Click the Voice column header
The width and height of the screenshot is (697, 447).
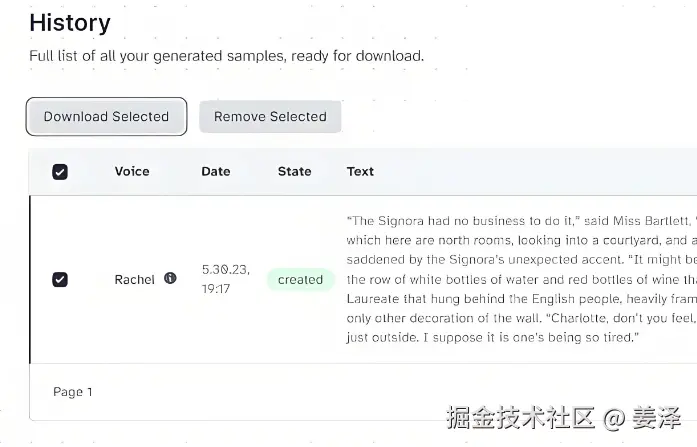(x=132, y=172)
